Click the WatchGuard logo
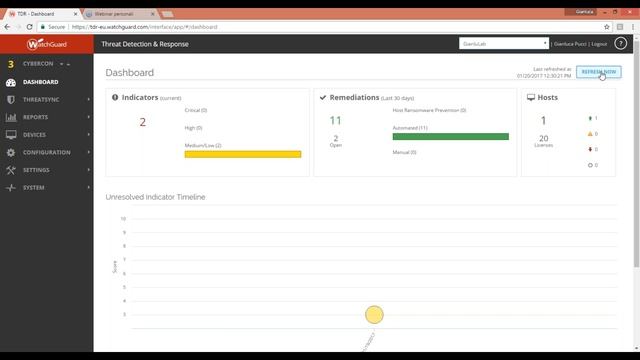 47,44
